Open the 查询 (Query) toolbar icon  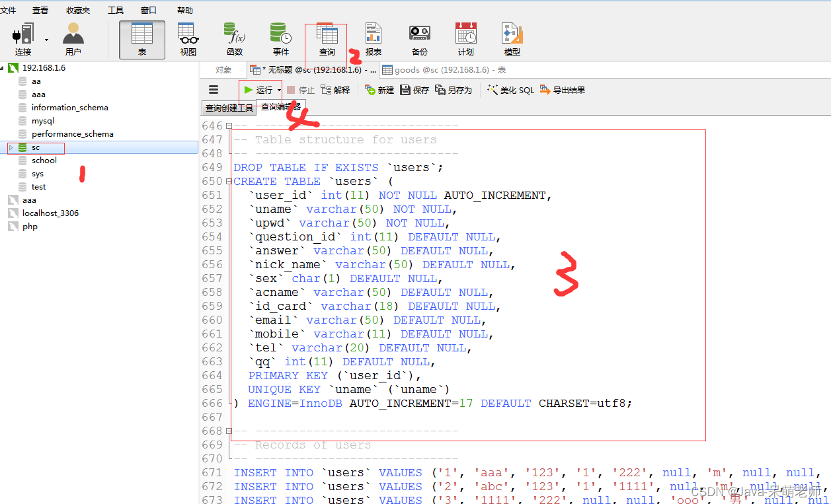[327, 40]
